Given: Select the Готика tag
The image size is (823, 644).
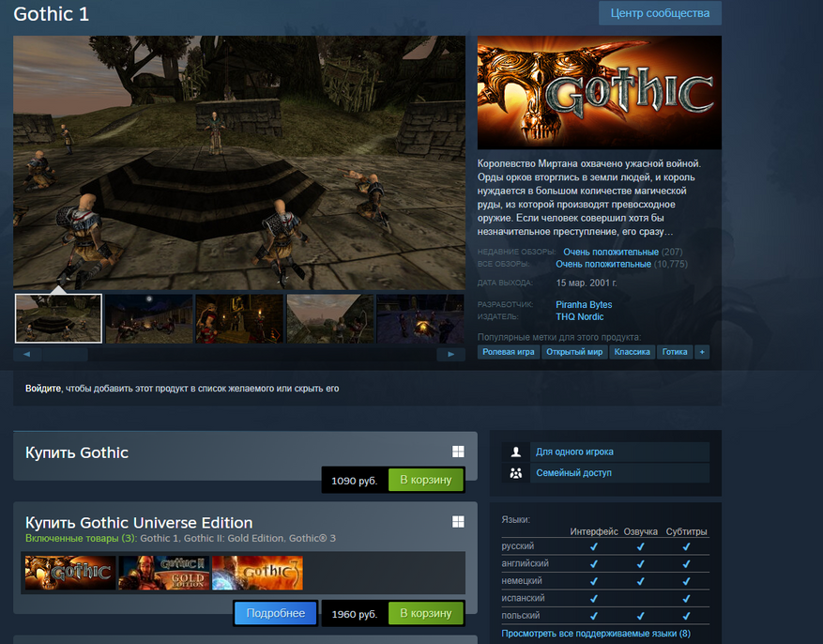Looking at the screenshot, I should (x=675, y=352).
